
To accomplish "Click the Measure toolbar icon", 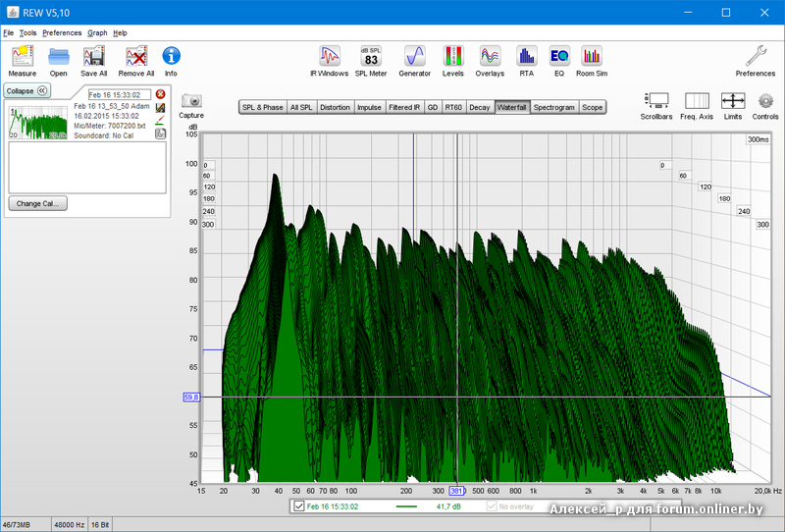I will pos(22,57).
